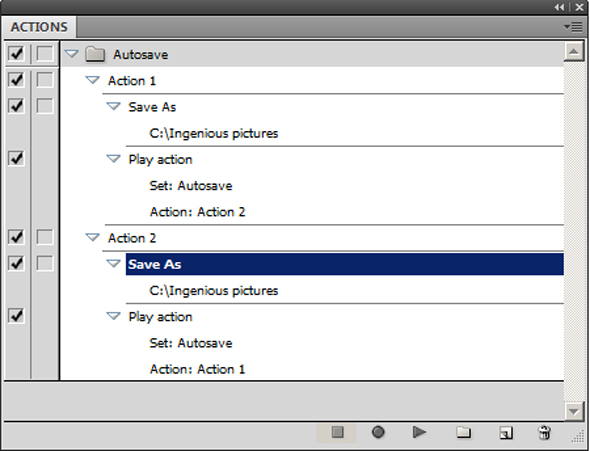The height and width of the screenshot is (451, 590).
Task: Toggle Action 1 dialog box on/off
Action: [x=45, y=80]
